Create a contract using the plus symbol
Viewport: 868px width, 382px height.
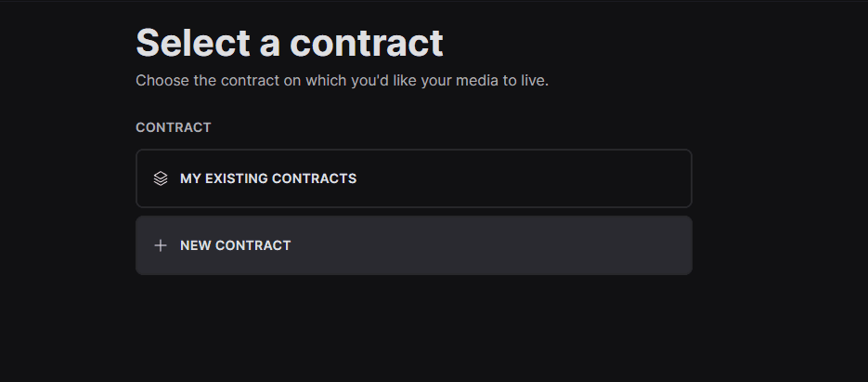(x=161, y=245)
